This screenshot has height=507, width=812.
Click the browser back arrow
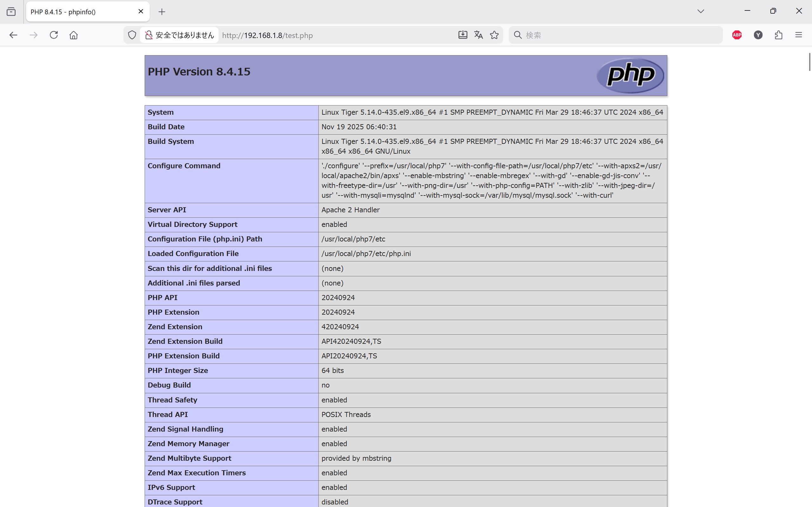[13, 35]
